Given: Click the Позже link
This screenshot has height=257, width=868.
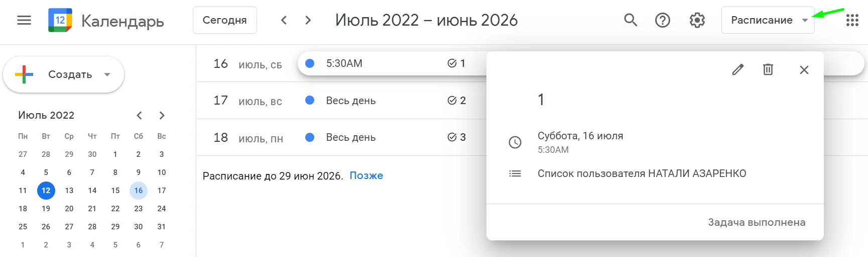Looking at the screenshot, I should click(366, 176).
